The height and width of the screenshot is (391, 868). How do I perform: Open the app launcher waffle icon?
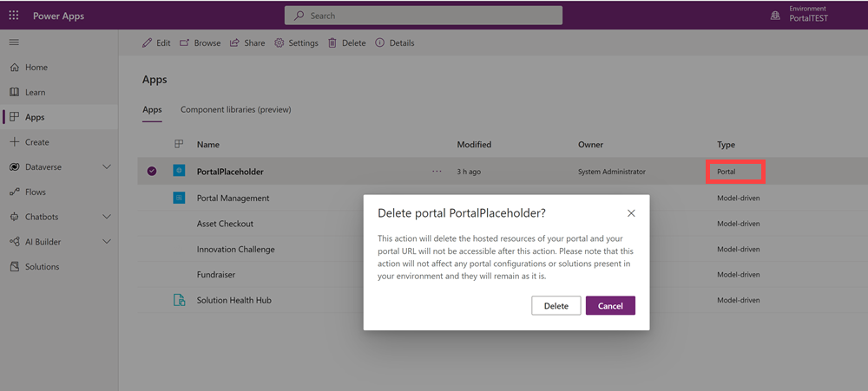[14, 16]
